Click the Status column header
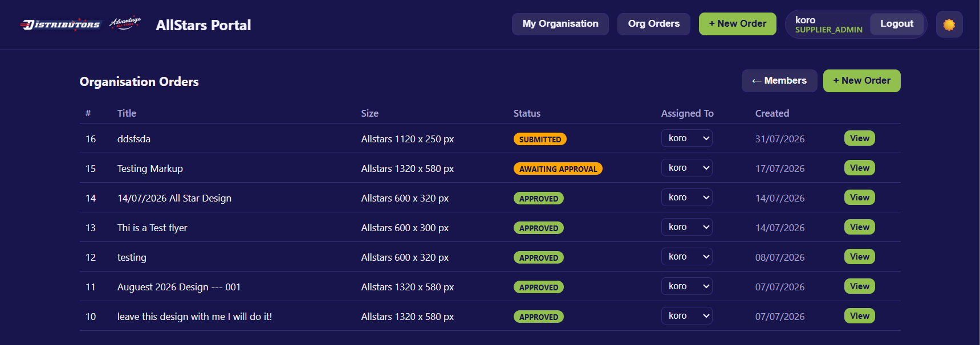Viewport: 980px width, 345px height. click(527, 113)
